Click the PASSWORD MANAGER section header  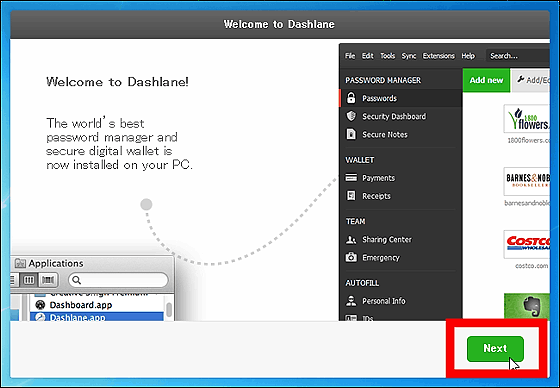pos(383,80)
